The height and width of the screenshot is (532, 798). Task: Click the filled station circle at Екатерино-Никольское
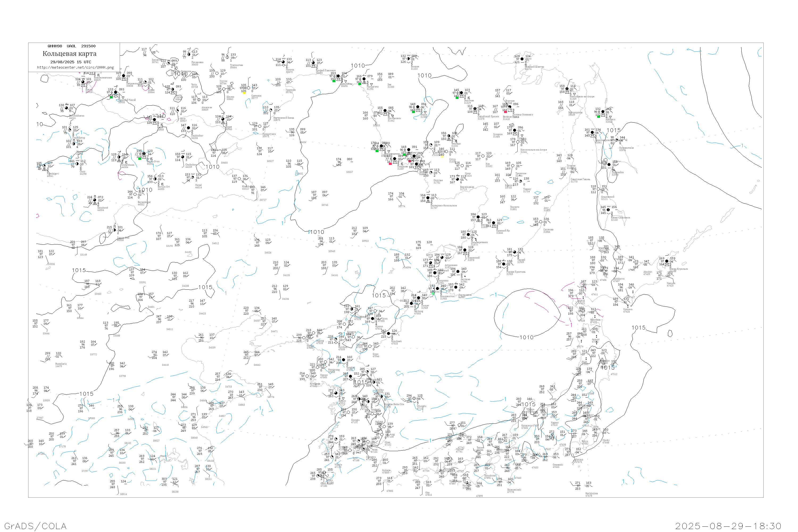(428, 198)
